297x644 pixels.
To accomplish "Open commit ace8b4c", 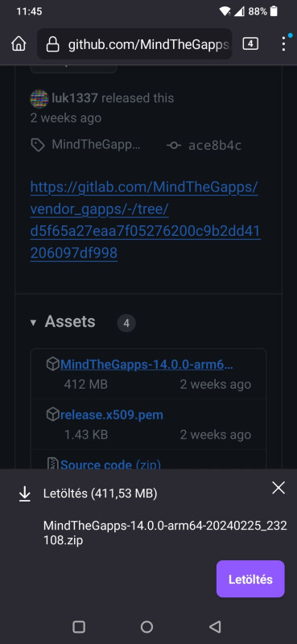I will pos(215,145).
